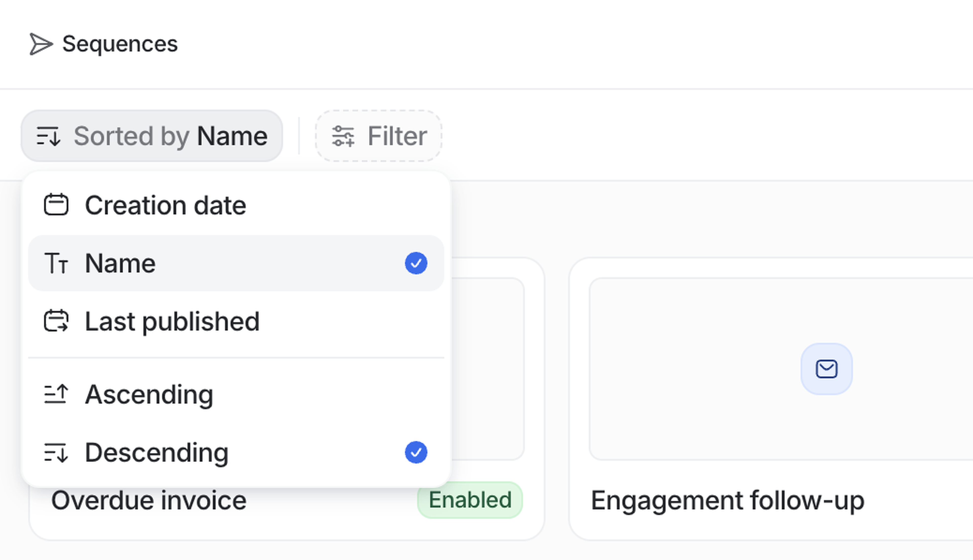
Task: Toggle the blue checkmark next to Name
Action: coord(416,263)
